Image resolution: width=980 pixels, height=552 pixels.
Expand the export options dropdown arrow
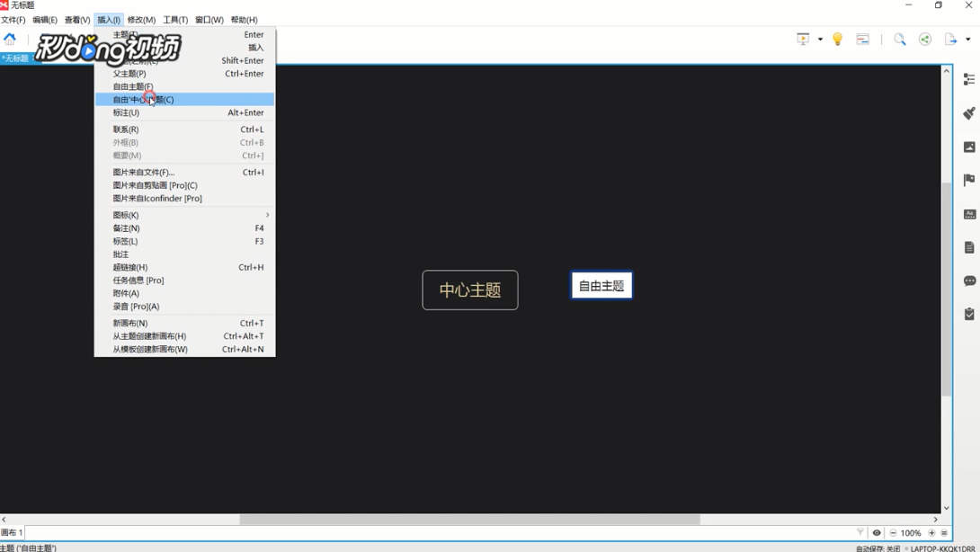pyautogui.click(x=968, y=40)
